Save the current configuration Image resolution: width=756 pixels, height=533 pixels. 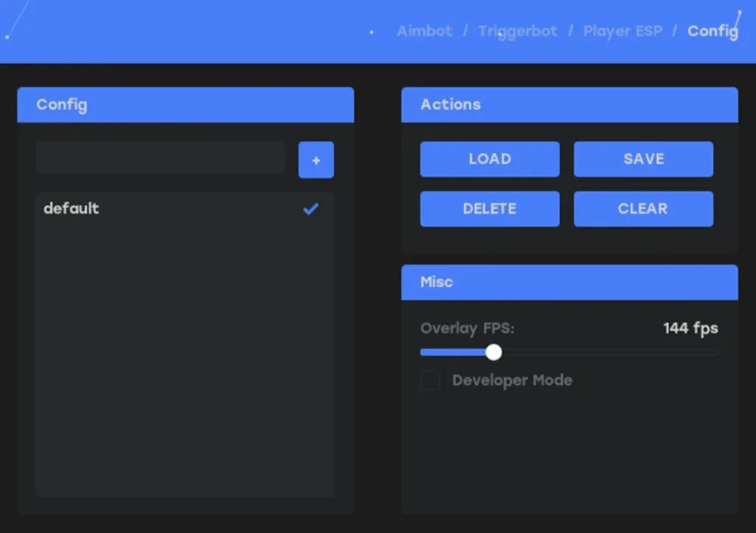click(x=643, y=159)
